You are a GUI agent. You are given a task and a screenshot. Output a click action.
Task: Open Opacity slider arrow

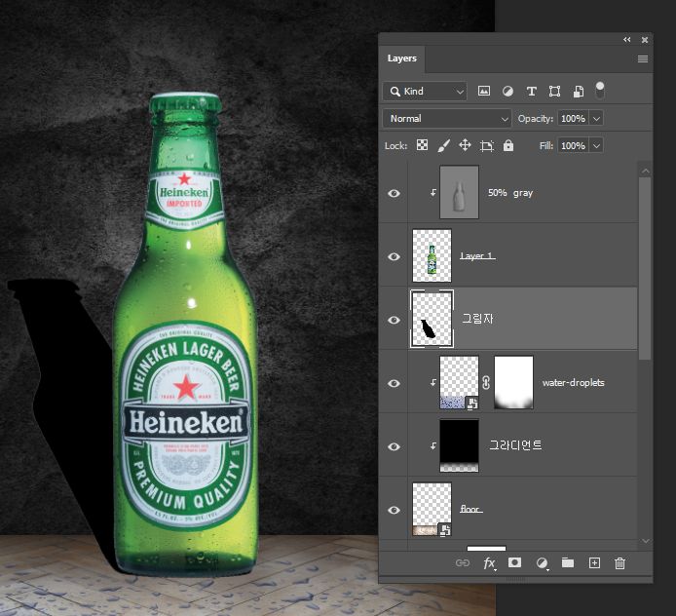click(596, 118)
